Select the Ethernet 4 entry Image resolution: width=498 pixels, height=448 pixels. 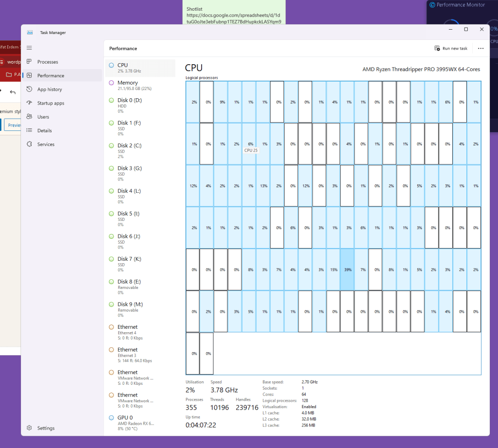[140, 332]
